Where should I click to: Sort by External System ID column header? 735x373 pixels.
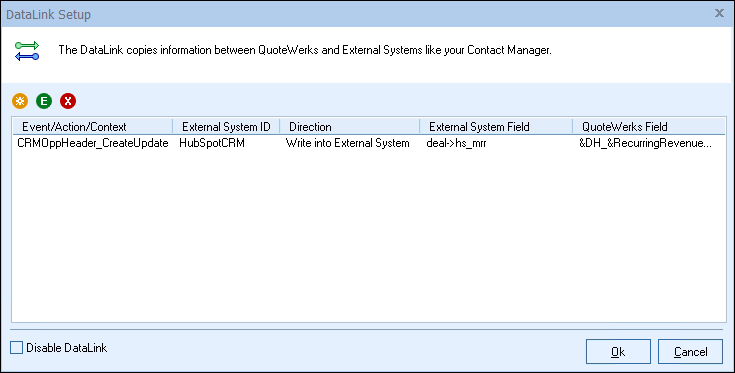pyautogui.click(x=226, y=127)
